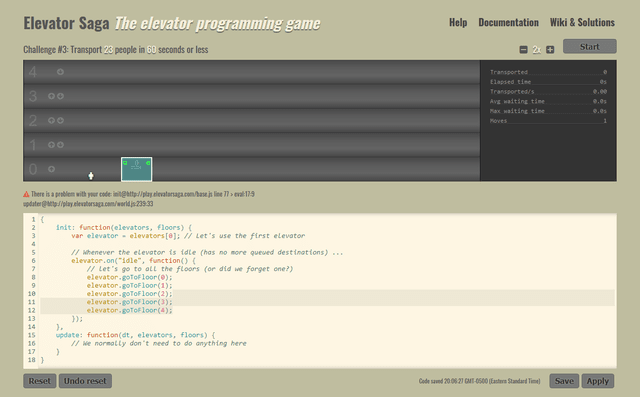Click line number 18 in the editor gutter
The height and width of the screenshot is (397, 640).
pos(31,360)
